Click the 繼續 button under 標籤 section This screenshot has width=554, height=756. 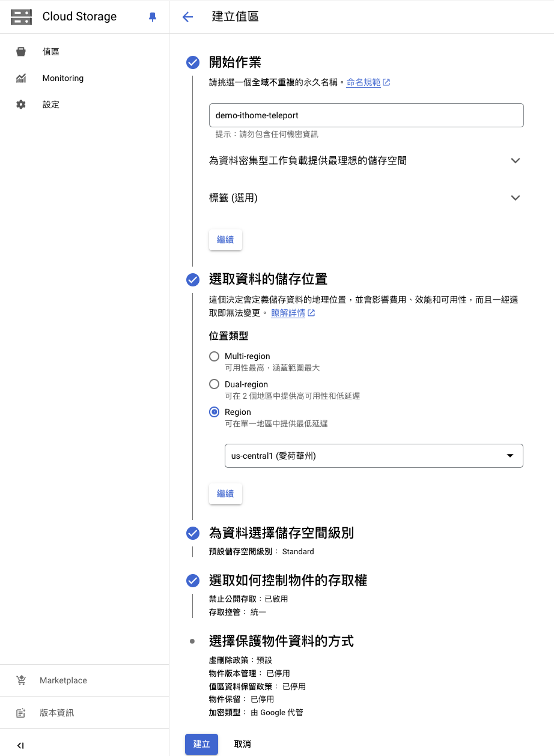(225, 240)
